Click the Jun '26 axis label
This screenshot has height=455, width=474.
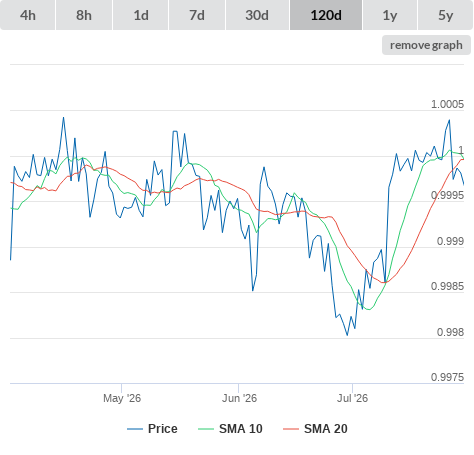(x=239, y=398)
